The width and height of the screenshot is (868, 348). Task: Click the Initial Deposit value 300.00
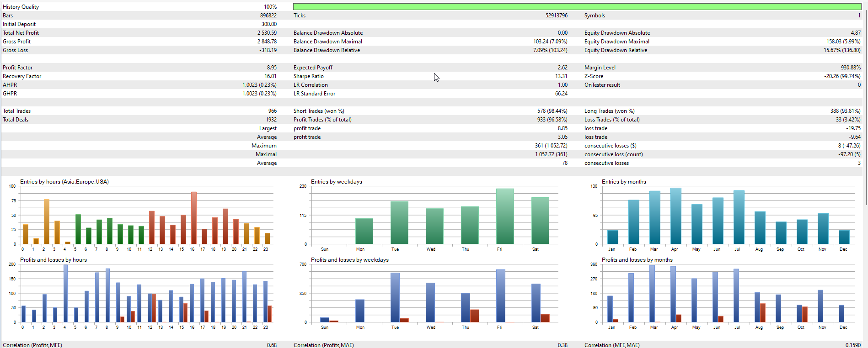[269, 24]
